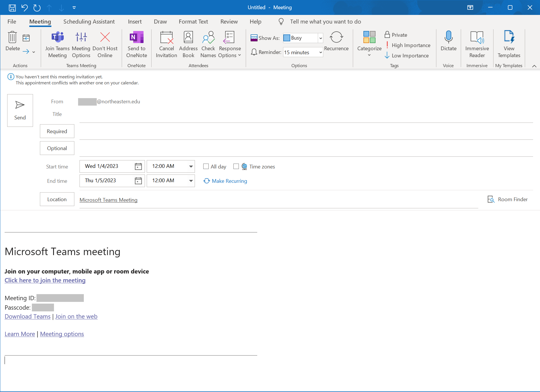
Task: Open the Reminder 15 minutes dropdown
Action: pyautogui.click(x=303, y=52)
